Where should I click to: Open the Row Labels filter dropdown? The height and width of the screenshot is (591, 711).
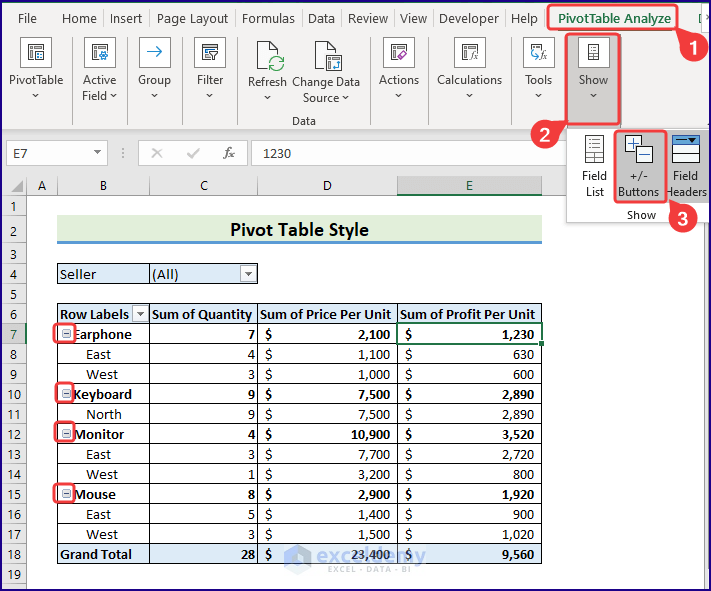[x=140, y=314]
